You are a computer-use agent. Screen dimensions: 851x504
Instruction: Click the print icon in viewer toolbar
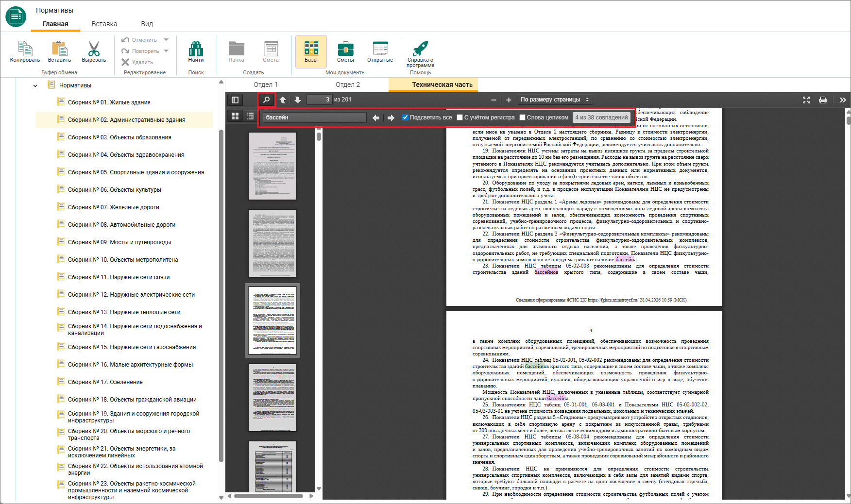[x=822, y=100]
